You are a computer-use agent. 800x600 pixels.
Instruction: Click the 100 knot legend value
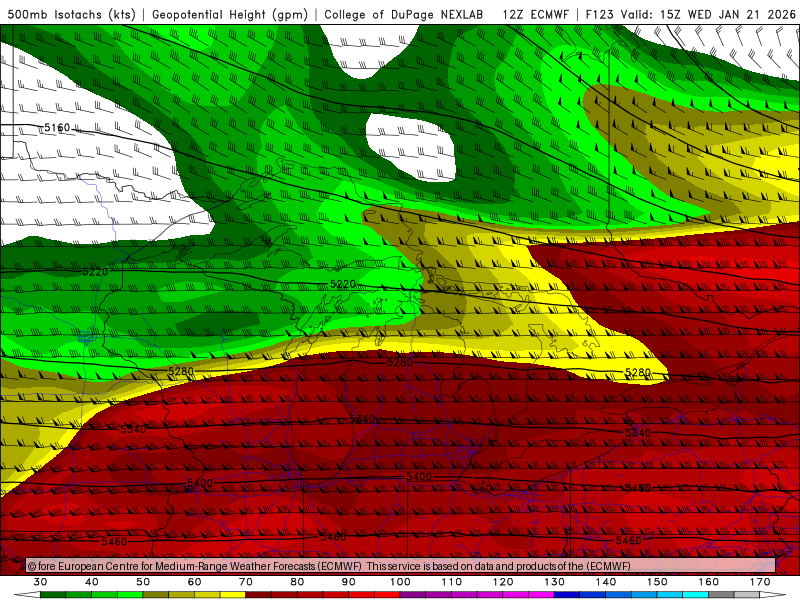(x=401, y=582)
